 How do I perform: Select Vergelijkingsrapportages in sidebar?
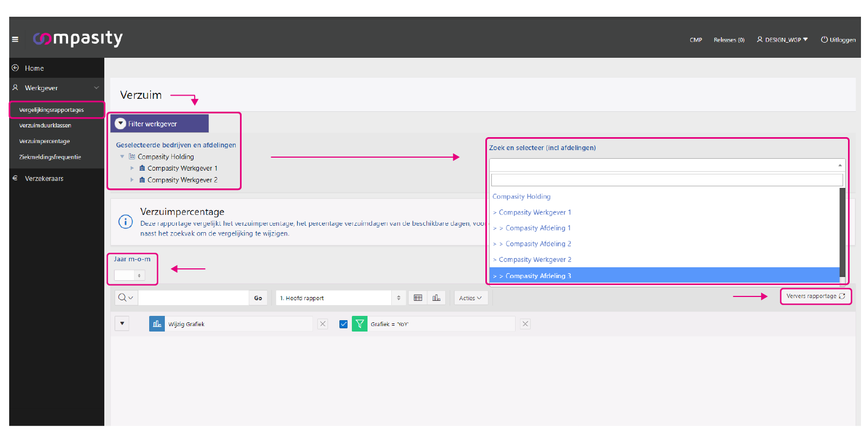(x=57, y=110)
